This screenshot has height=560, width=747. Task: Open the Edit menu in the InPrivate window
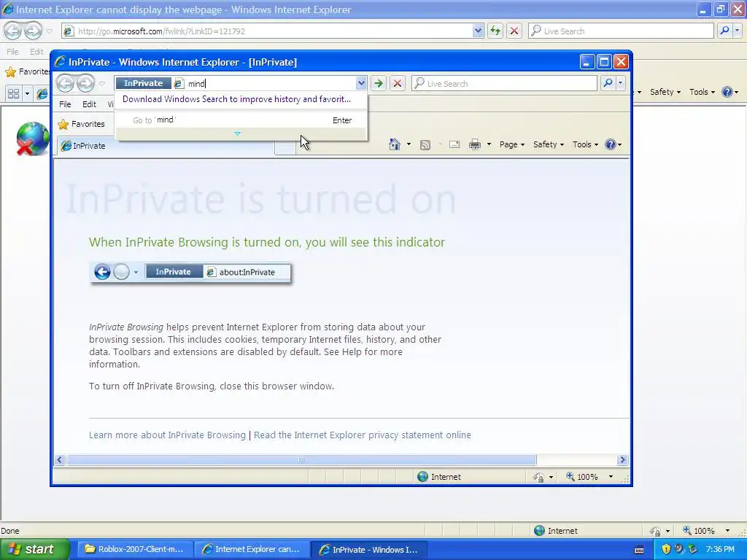[x=89, y=104]
